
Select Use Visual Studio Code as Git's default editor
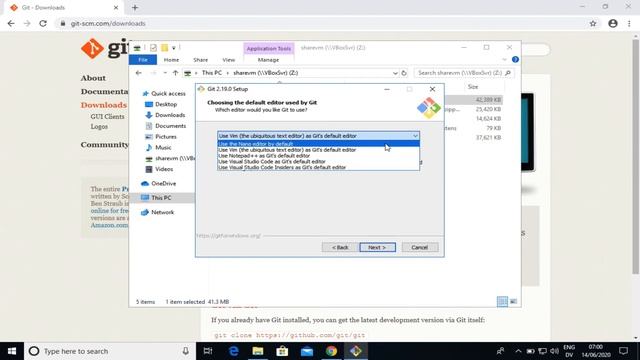pyautogui.click(x=318, y=161)
